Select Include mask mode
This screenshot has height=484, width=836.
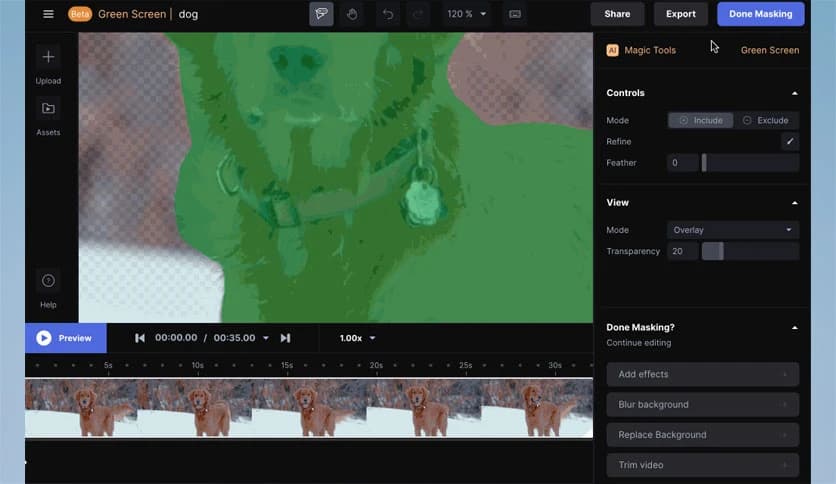701,120
